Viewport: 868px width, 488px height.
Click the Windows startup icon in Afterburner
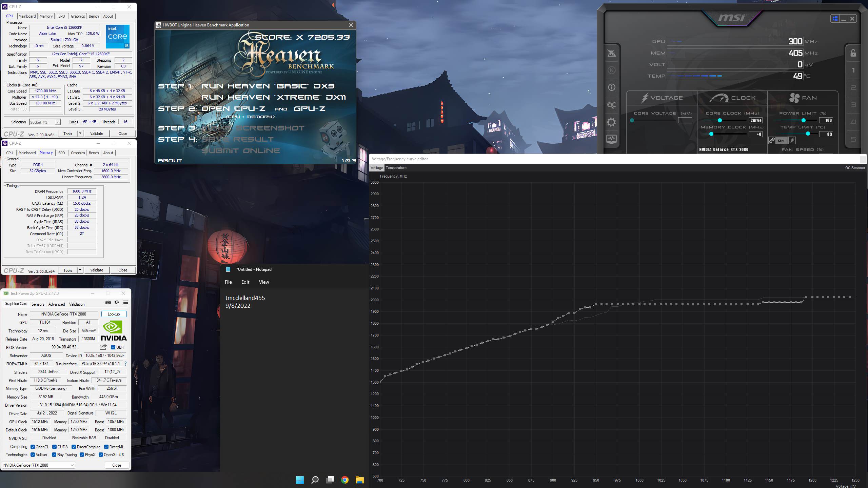(835, 19)
